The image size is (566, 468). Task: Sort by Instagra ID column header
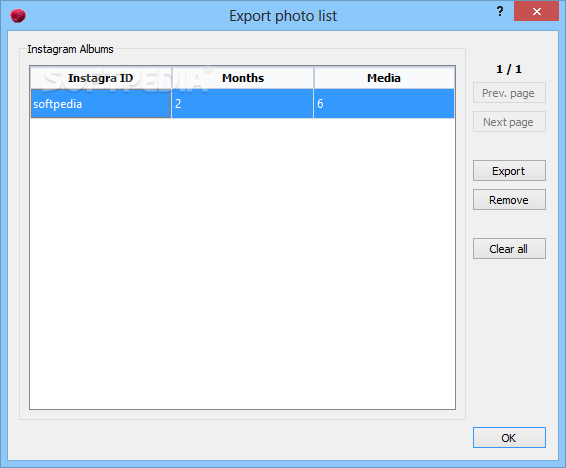(101, 78)
